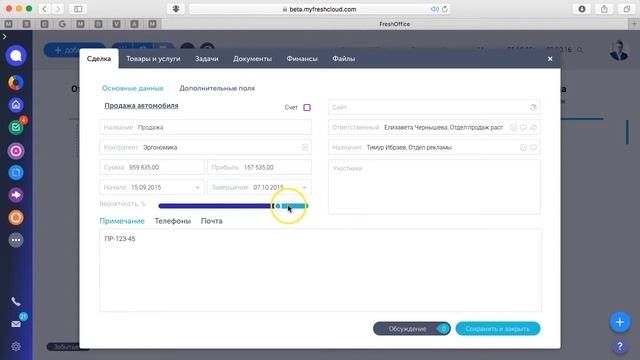Image resolution: width=640 pixels, height=360 pixels.
Task: Click Safari forward navigation button
Action: coord(58,9)
